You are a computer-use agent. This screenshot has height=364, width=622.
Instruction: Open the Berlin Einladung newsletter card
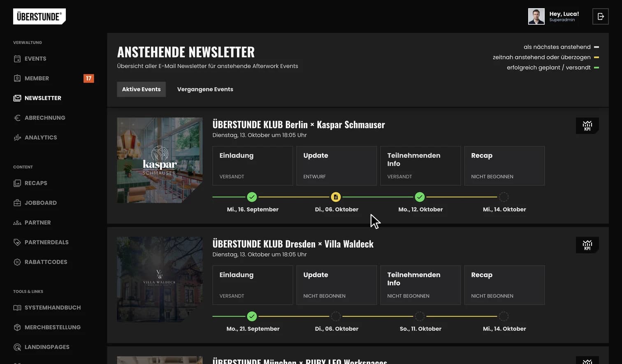pyautogui.click(x=253, y=166)
